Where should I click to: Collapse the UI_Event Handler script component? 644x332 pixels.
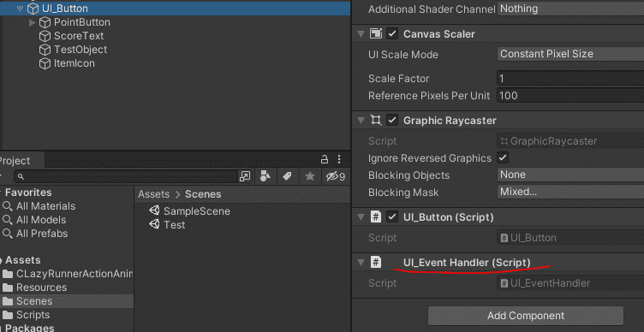tap(361, 262)
